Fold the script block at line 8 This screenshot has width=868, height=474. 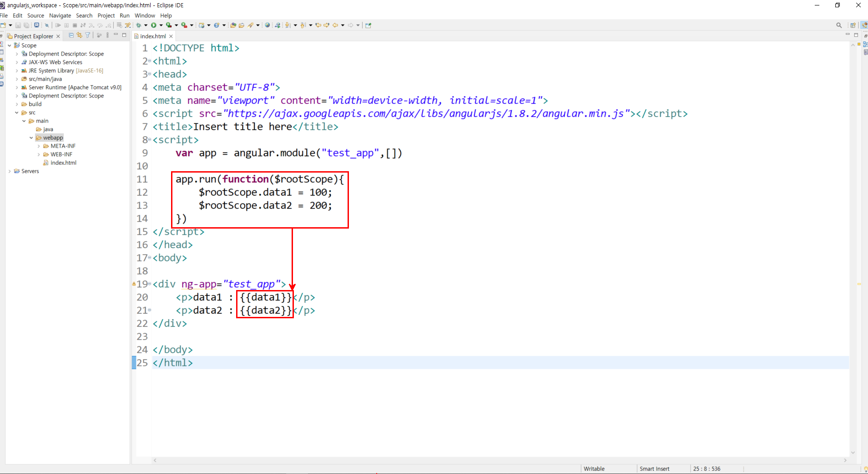pyautogui.click(x=150, y=140)
